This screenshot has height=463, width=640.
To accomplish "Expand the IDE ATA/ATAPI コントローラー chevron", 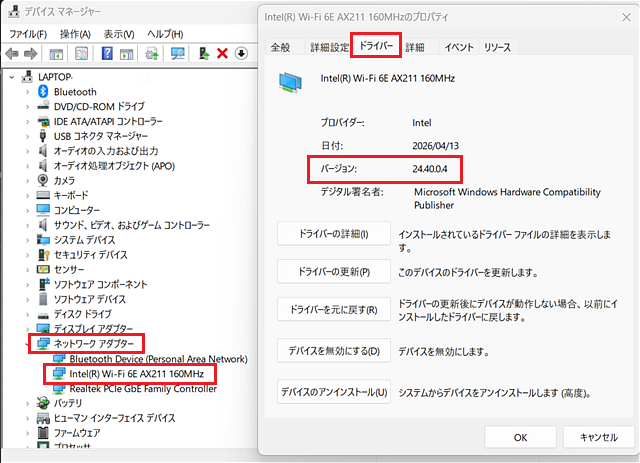I will [x=27, y=121].
